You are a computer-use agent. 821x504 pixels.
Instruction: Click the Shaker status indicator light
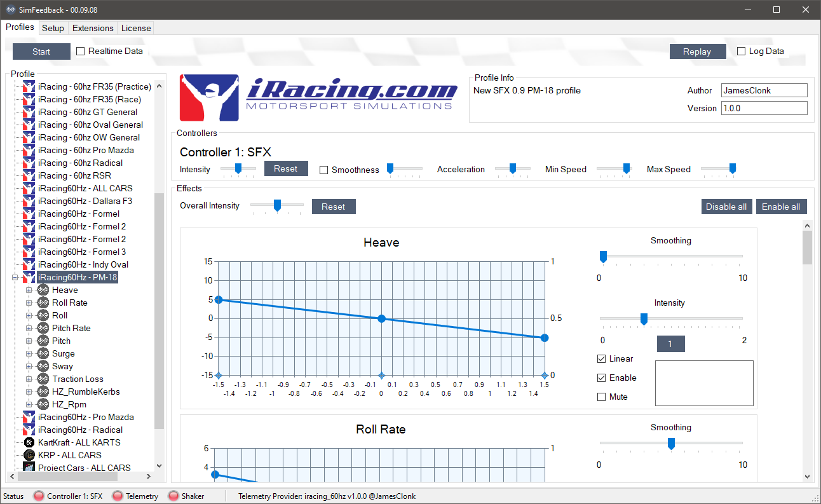[x=173, y=496]
